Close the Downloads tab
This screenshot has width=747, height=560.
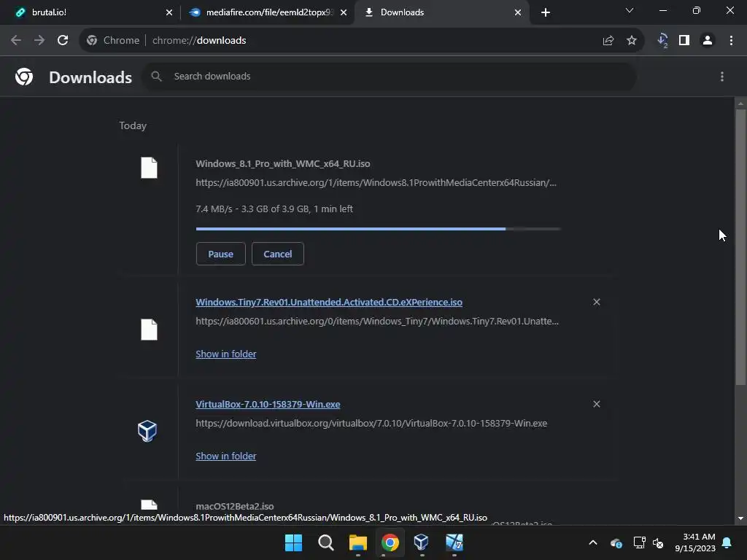(518, 12)
